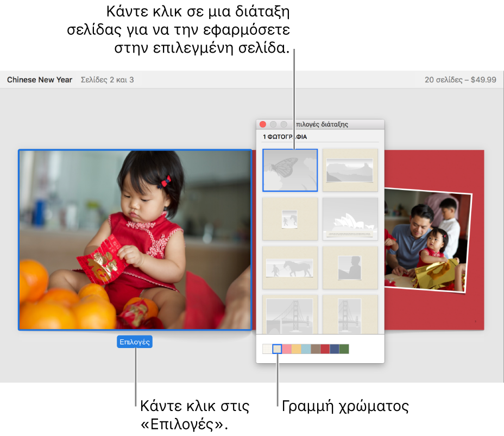Viewport: 504px width, 436px height.
Task: Choose the landscape mountain layout thumbnail
Action: (x=350, y=170)
